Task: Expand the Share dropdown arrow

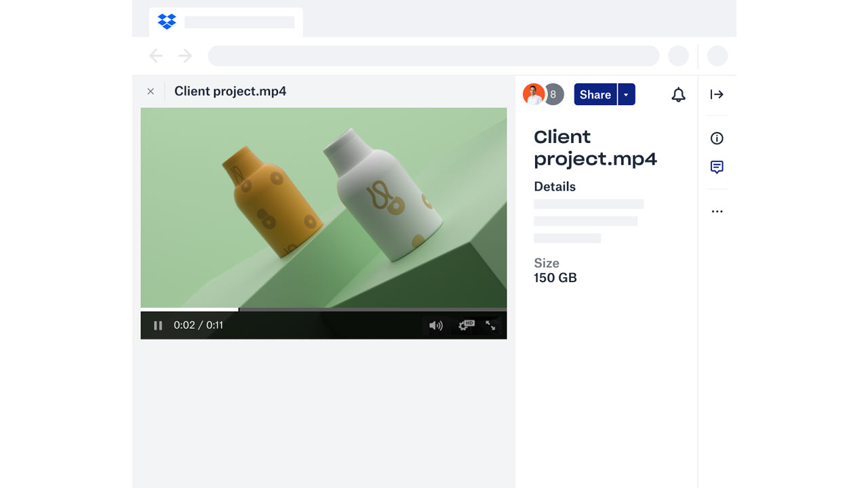Action: [x=626, y=95]
